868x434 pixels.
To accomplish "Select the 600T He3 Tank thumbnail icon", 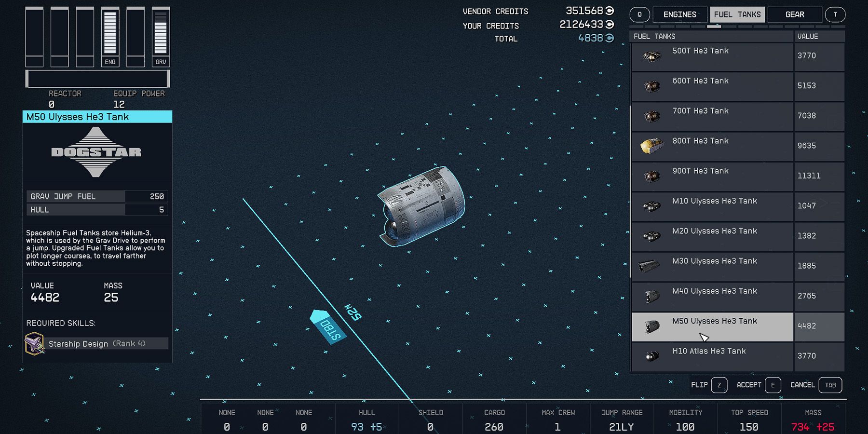I will tap(651, 87).
